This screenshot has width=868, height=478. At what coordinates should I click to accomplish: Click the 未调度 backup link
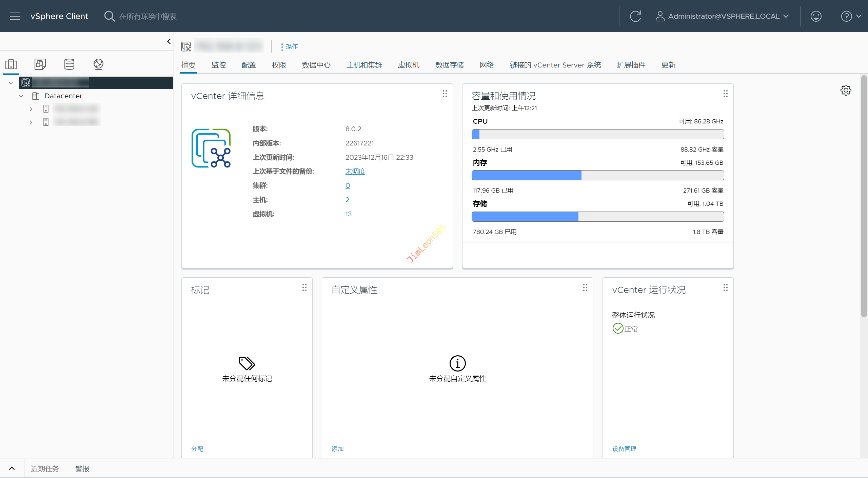point(355,172)
